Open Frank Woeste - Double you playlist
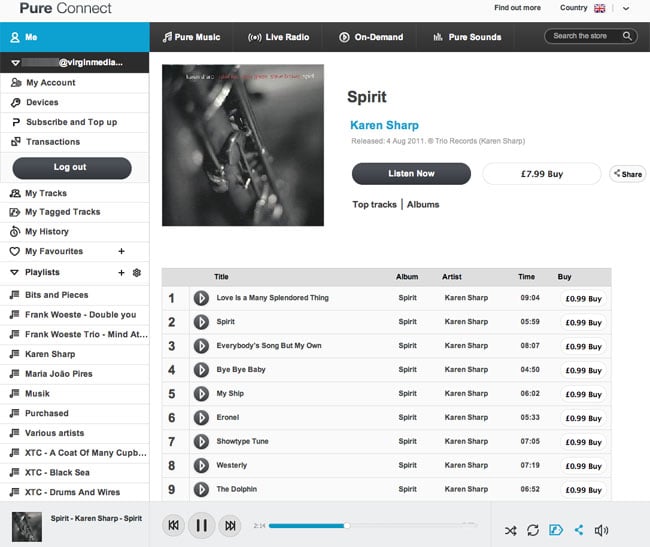This screenshot has height=547, width=650. [75, 315]
